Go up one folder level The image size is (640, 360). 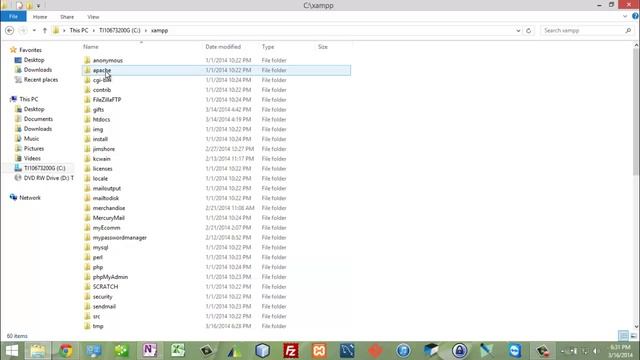click(x=44, y=31)
